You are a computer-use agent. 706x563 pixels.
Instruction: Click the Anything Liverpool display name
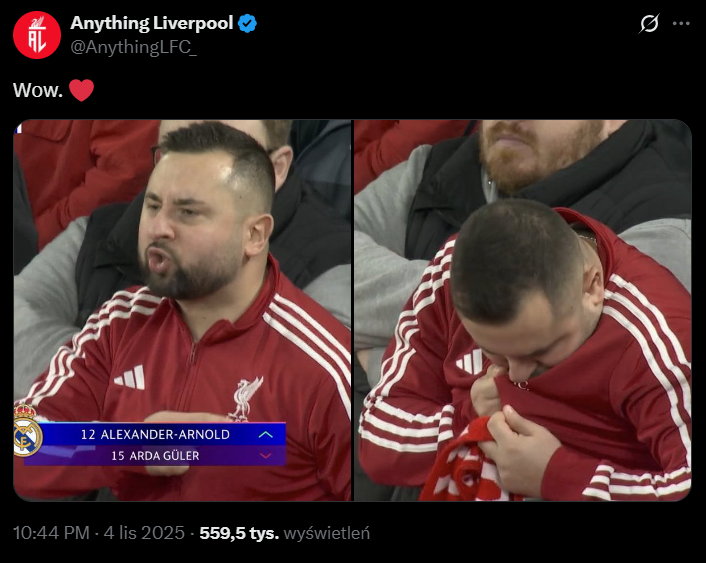click(152, 23)
